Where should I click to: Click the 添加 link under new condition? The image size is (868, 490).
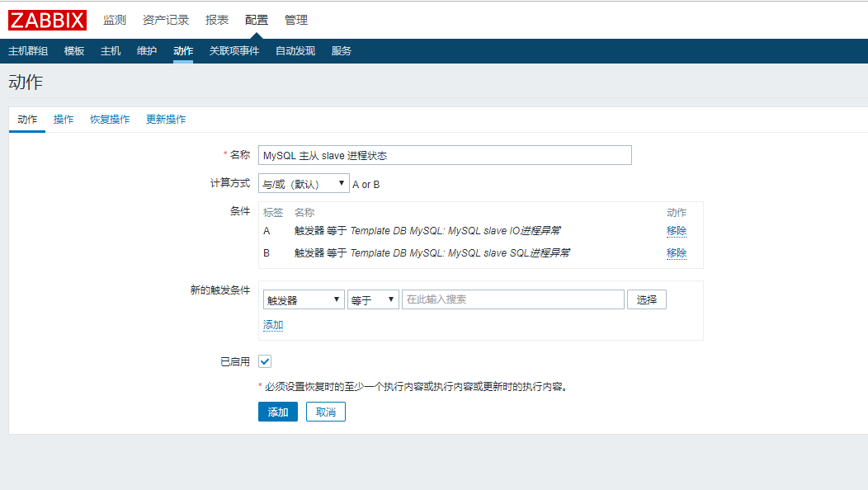(273, 325)
